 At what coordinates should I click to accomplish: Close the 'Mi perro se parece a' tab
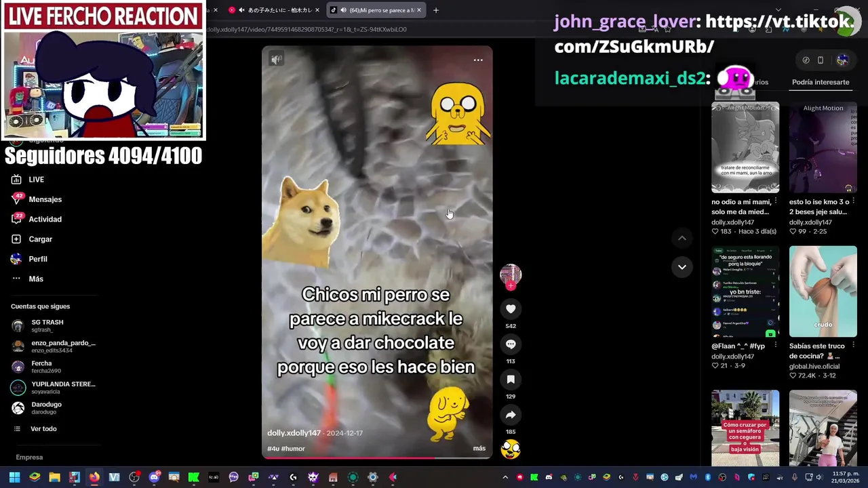(x=419, y=10)
